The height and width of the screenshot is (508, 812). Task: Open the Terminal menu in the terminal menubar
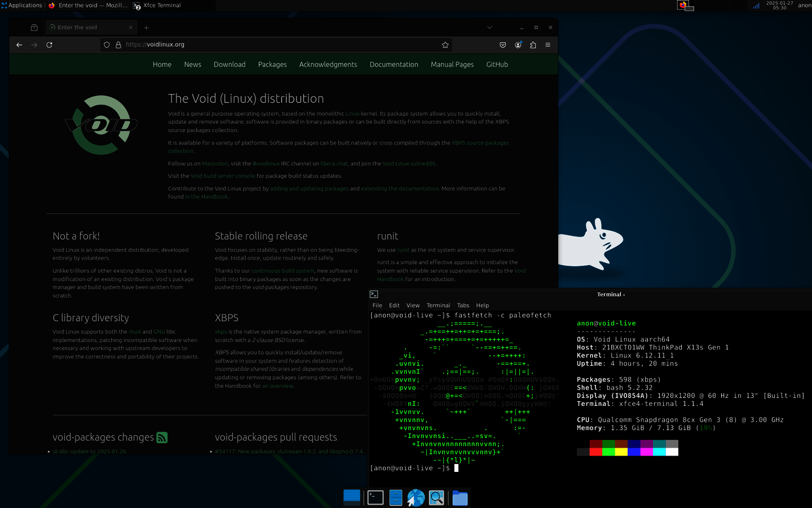point(438,305)
